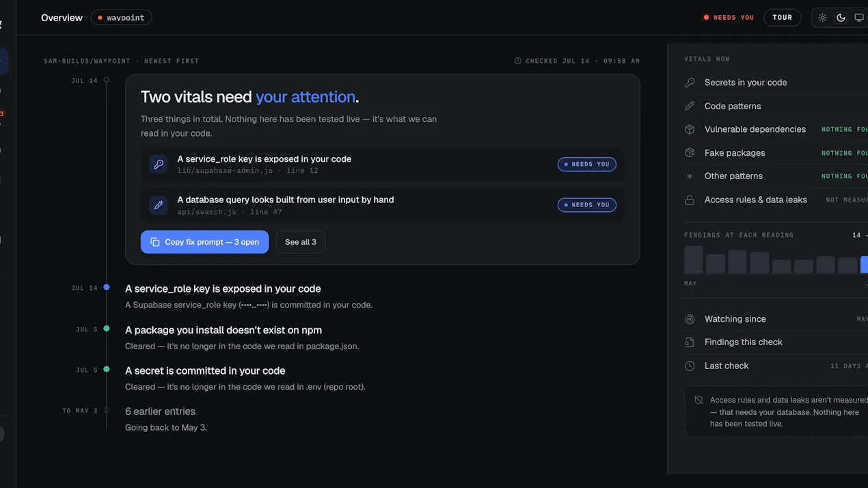This screenshot has height=488, width=868.
Task: Click Copy fix prompt — 3 open button
Action: point(204,242)
